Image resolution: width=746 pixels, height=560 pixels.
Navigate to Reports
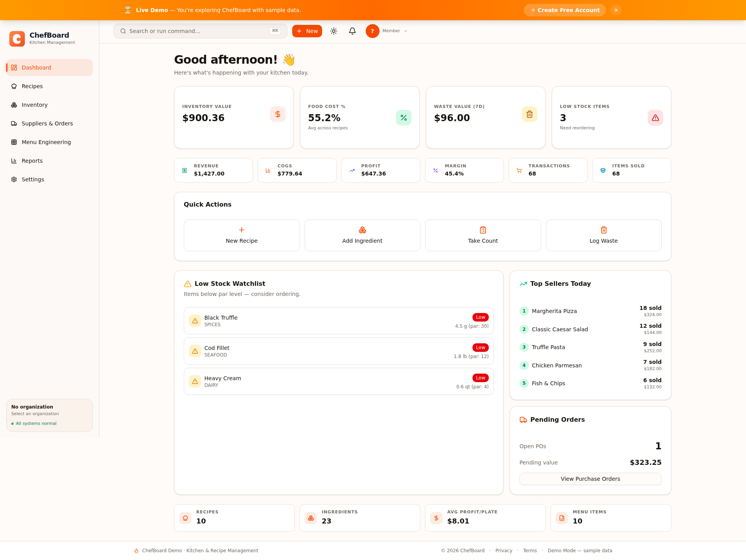49,161
